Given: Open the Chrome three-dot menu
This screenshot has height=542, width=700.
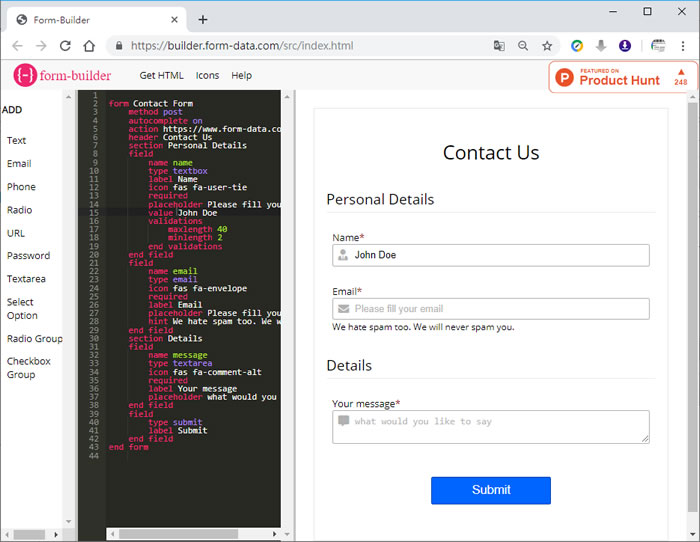Looking at the screenshot, I should tap(684, 46).
